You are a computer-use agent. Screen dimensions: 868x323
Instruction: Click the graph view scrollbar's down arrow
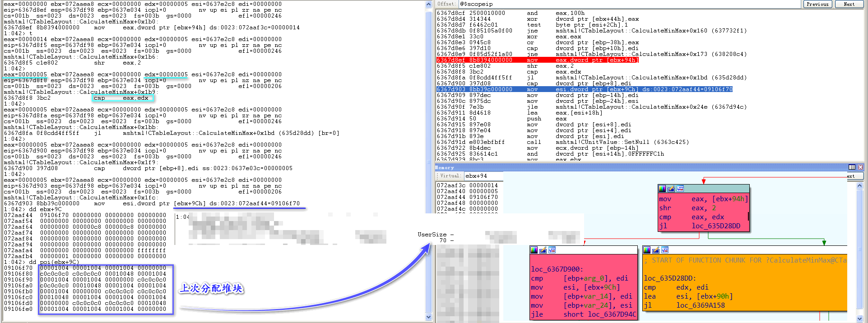tap(859, 318)
